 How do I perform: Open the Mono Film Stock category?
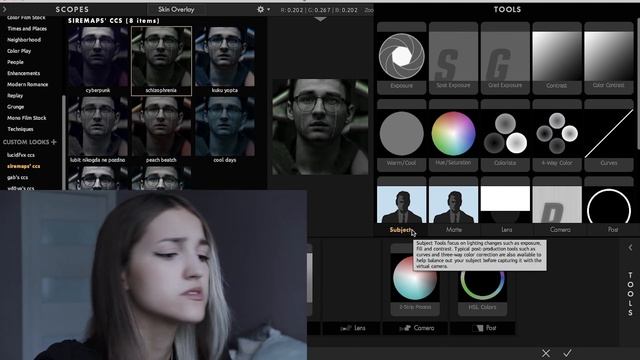pos(27,118)
